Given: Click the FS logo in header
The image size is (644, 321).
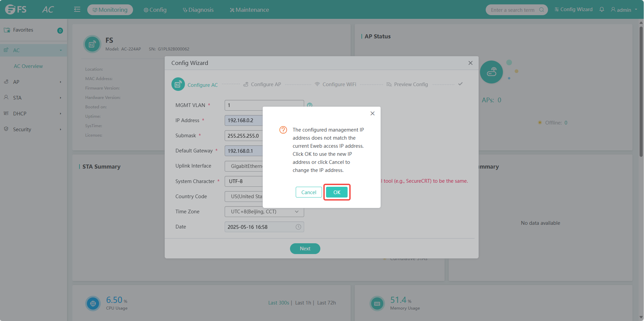Looking at the screenshot, I should pyautogui.click(x=16, y=9).
